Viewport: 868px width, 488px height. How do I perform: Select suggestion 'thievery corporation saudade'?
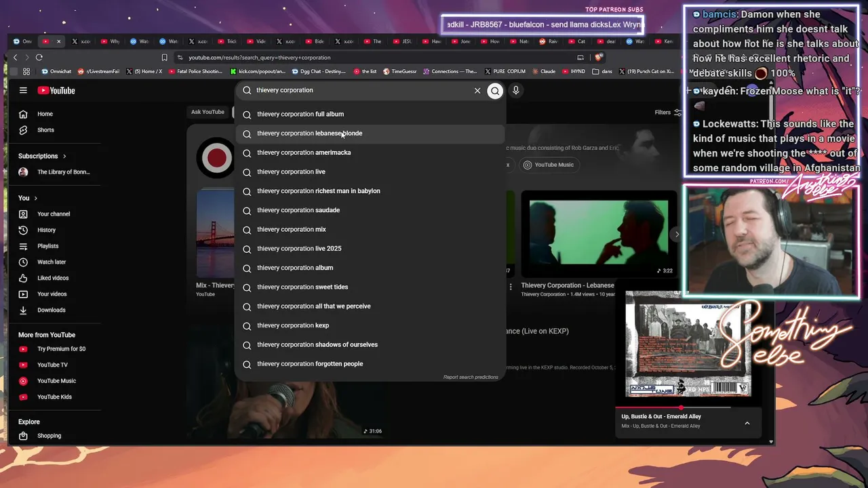coord(370,210)
